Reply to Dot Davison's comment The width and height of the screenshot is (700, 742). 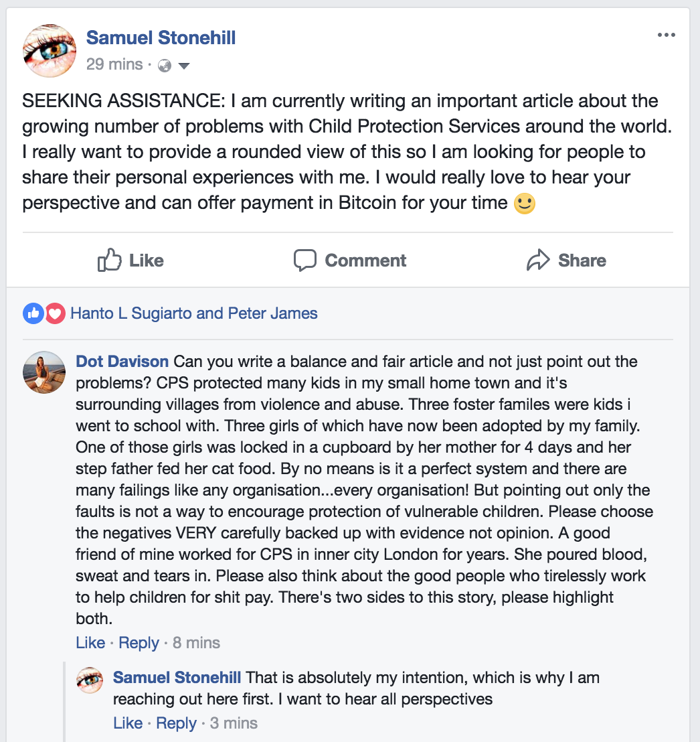click(139, 642)
